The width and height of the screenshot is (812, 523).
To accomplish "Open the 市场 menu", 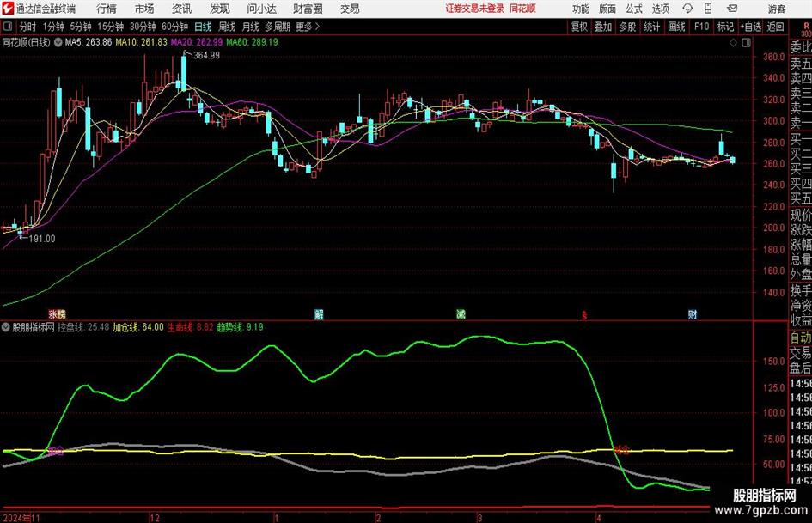I will [x=144, y=9].
